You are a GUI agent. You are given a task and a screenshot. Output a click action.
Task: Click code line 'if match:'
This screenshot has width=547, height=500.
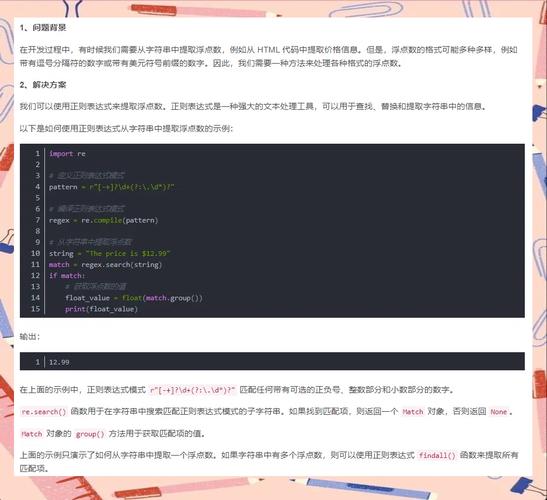(x=67, y=276)
